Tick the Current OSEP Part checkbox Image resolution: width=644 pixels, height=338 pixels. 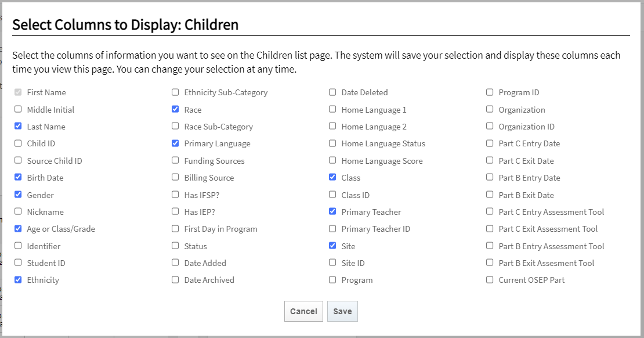[x=490, y=279]
